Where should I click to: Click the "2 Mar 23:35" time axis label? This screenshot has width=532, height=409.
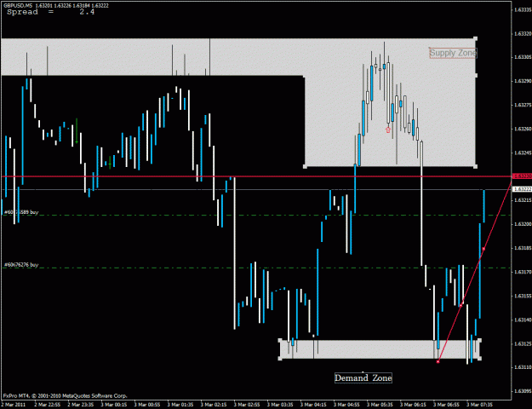(x=81, y=405)
